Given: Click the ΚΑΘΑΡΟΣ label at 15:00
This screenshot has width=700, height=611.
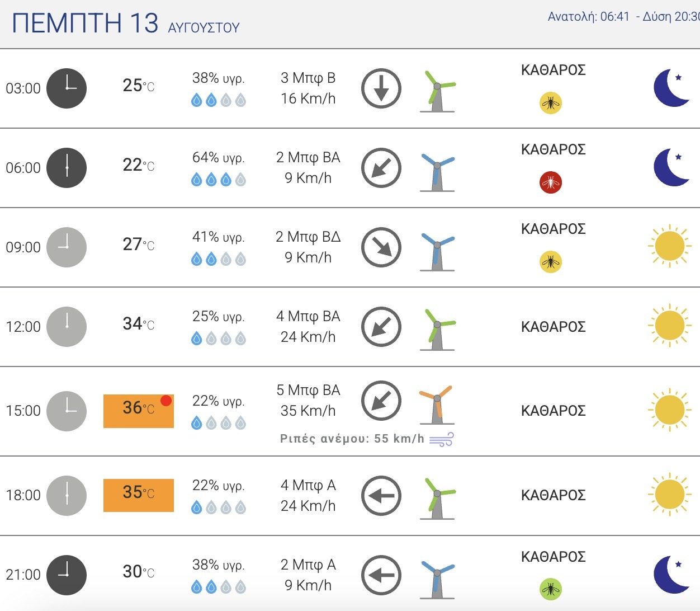Looking at the screenshot, I should [x=554, y=411].
